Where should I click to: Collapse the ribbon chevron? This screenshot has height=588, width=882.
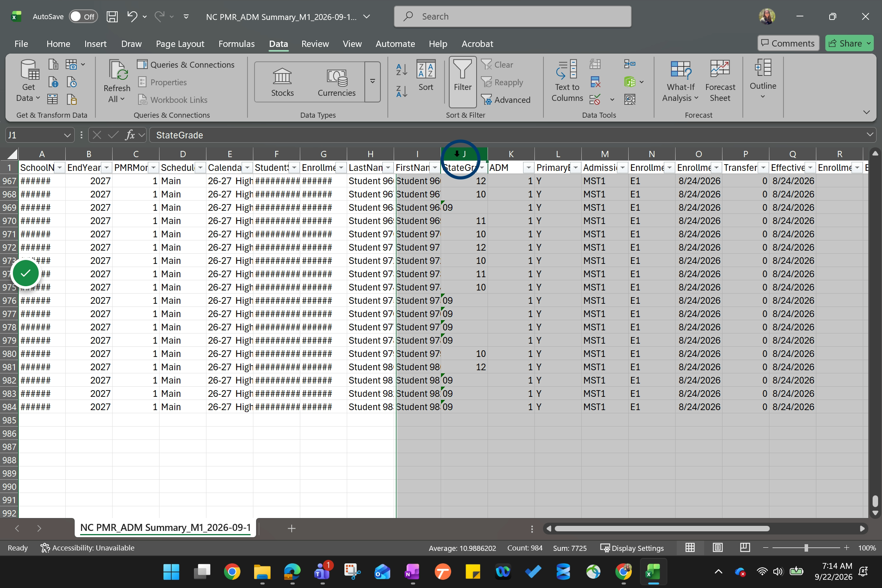click(866, 113)
